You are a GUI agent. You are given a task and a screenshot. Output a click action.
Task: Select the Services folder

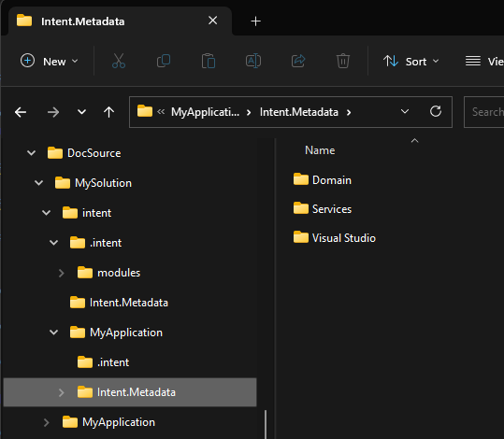tap(323, 208)
